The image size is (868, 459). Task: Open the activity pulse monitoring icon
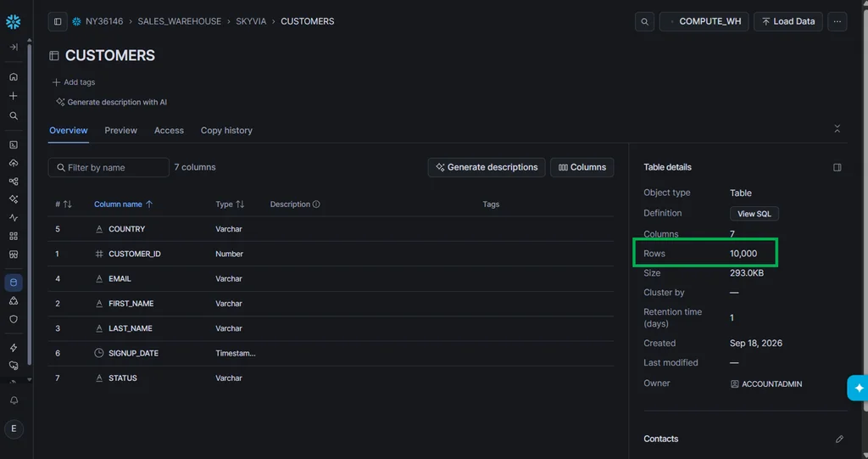click(x=14, y=218)
